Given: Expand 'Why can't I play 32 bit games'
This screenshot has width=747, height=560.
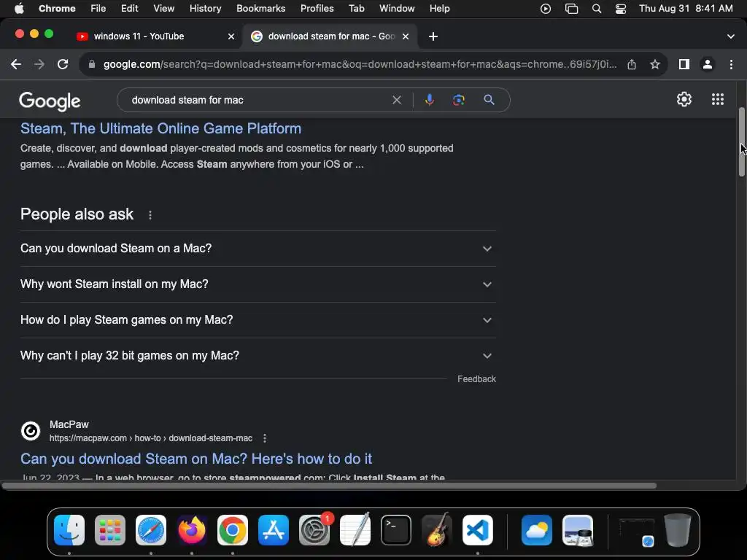Looking at the screenshot, I should [258, 356].
